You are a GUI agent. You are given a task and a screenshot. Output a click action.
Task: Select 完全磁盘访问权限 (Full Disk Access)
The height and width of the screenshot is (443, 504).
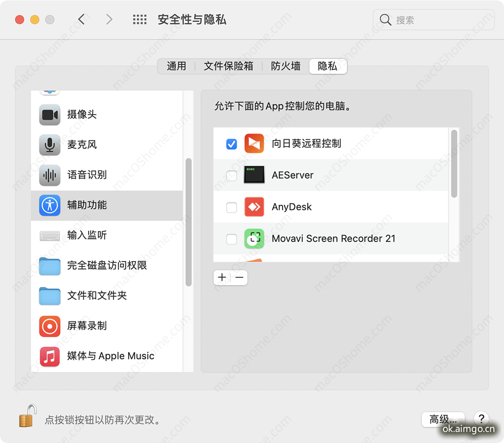pos(49,266)
